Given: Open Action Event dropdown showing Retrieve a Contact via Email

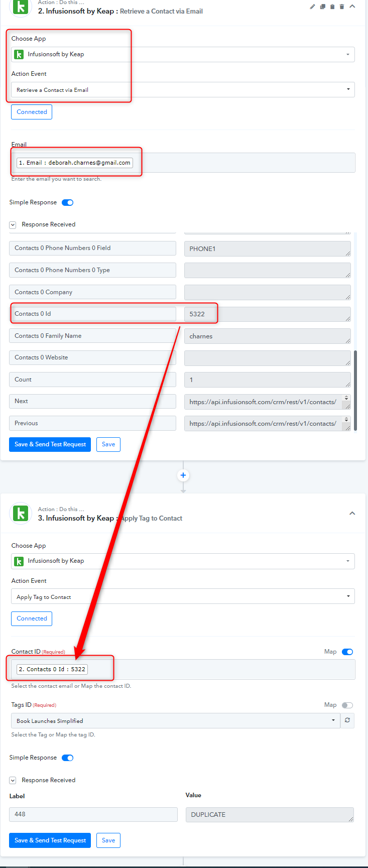Looking at the screenshot, I should click(183, 90).
